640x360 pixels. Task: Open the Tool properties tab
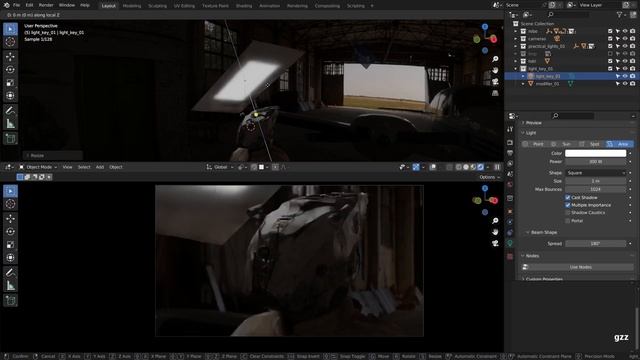pos(510,129)
